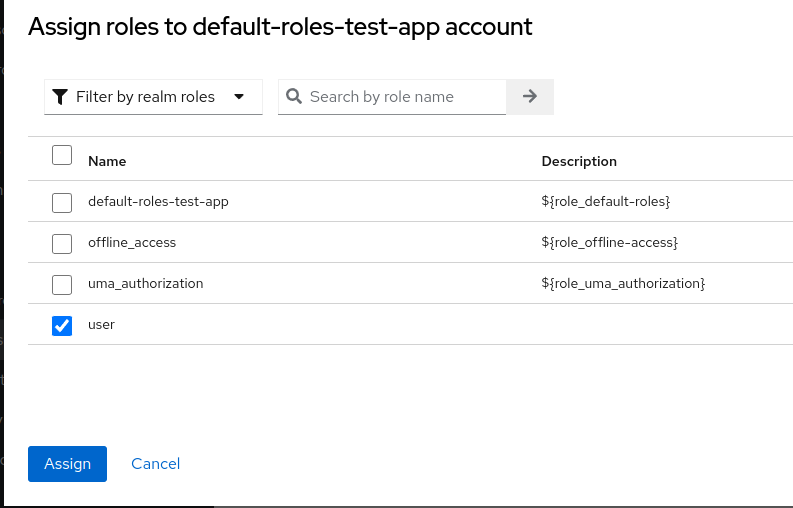Select the uma_authorization role checkbox
Screen dimensions: 793x508
(x=62, y=285)
